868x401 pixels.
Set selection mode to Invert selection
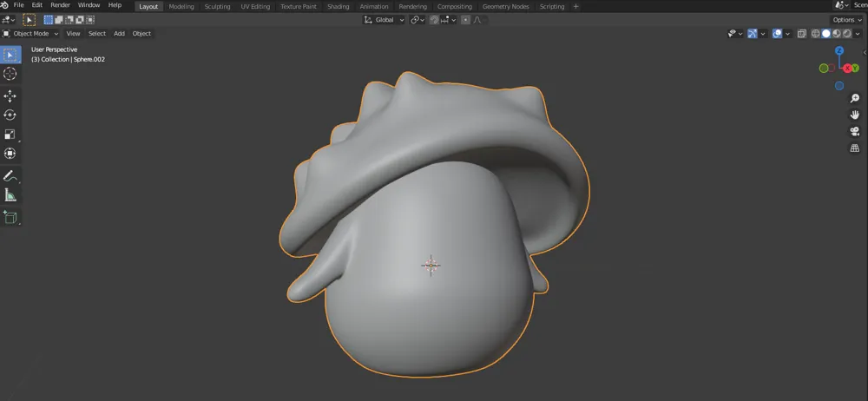click(x=80, y=20)
